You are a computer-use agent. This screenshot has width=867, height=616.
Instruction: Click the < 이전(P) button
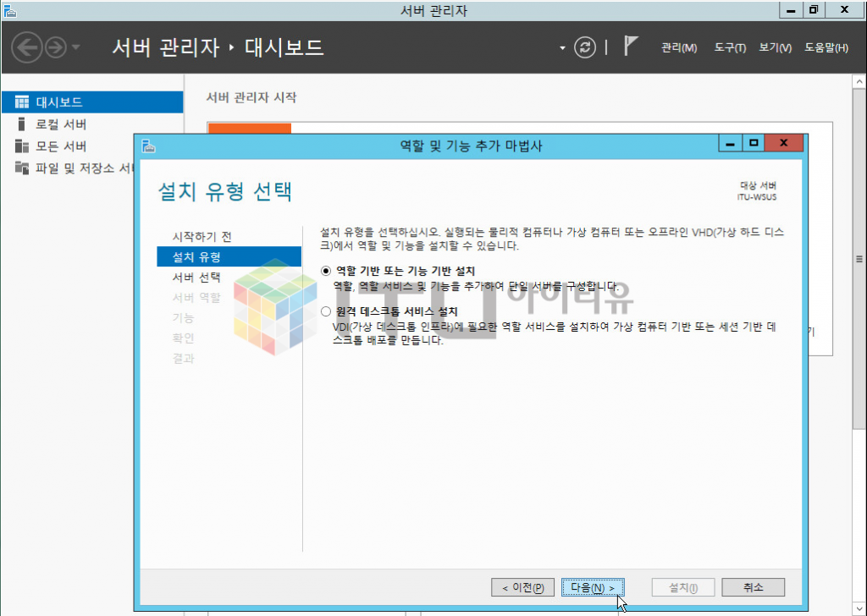(x=522, y=587)
